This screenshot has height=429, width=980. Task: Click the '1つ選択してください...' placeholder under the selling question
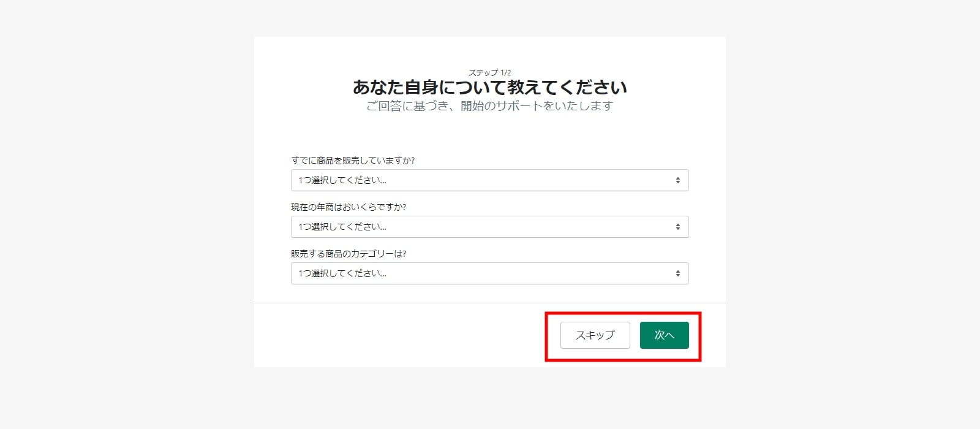pyautogui.click(x=342, y=180)
